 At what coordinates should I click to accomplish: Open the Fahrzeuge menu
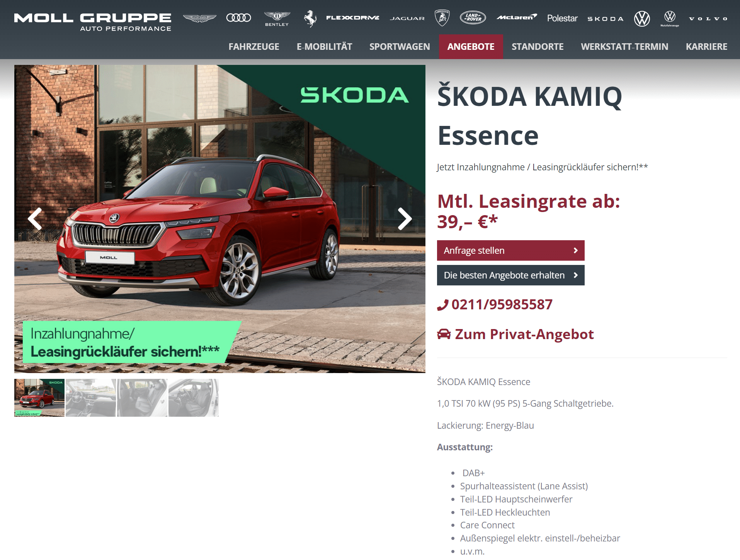point(254,47)
